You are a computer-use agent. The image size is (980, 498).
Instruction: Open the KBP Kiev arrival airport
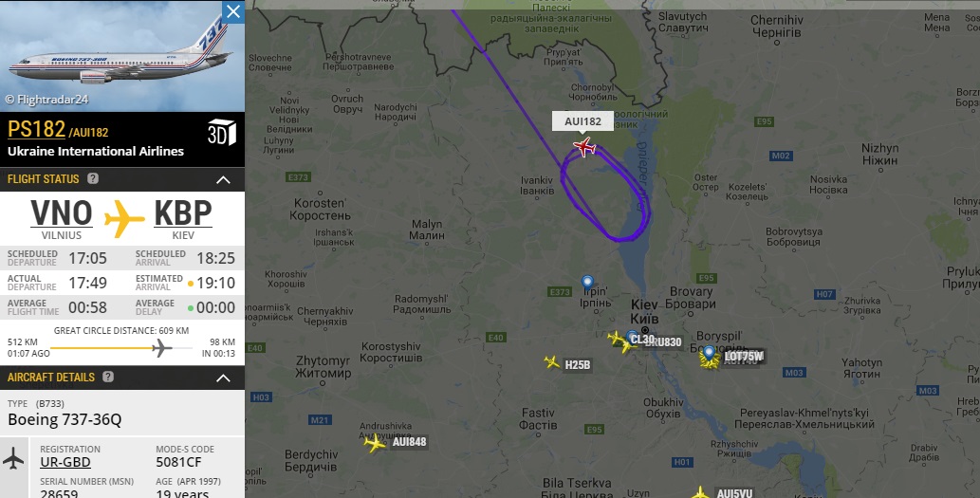point(183,219)
